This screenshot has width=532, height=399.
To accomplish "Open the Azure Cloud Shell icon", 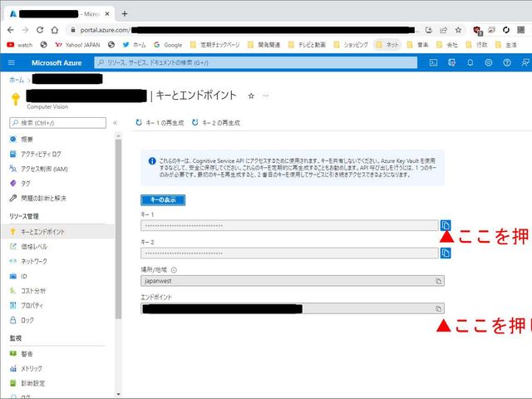I will 433,62.
